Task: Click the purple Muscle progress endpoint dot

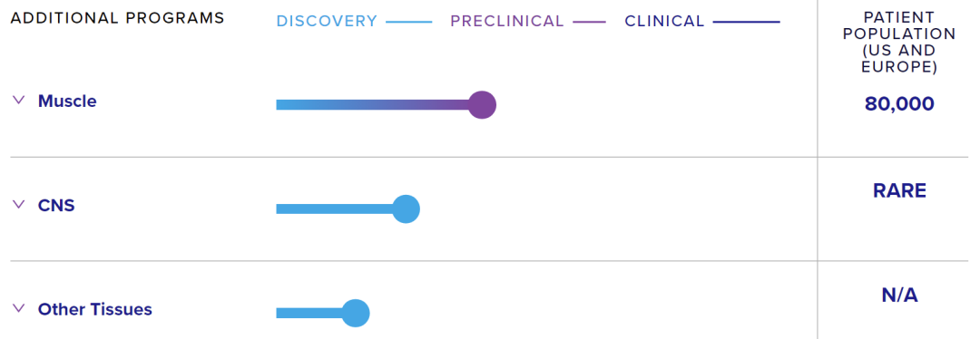Action: coord(482,104)
